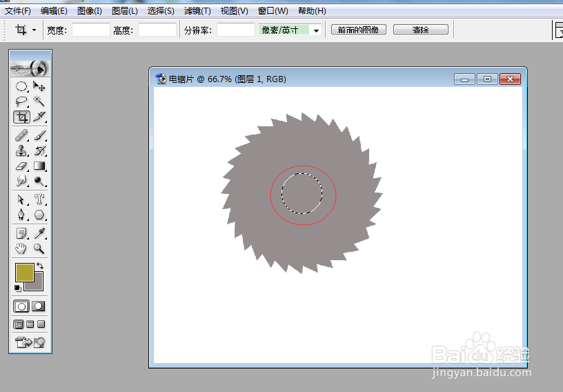Select the Hand tool
563x392 pixels.
pos(21,248)
